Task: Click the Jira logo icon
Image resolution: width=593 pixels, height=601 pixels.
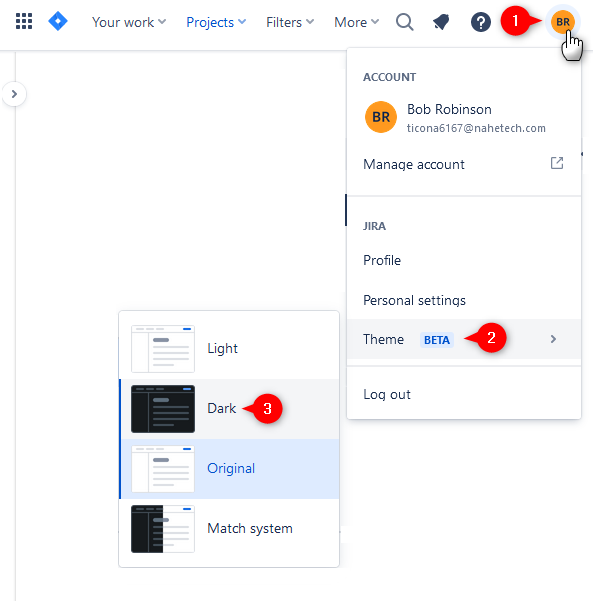Action: 58,21
